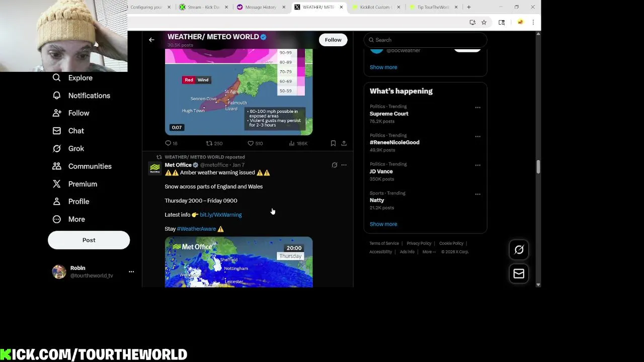Open Terms of Service footer link
644x362 pixels.
point(384,243)
